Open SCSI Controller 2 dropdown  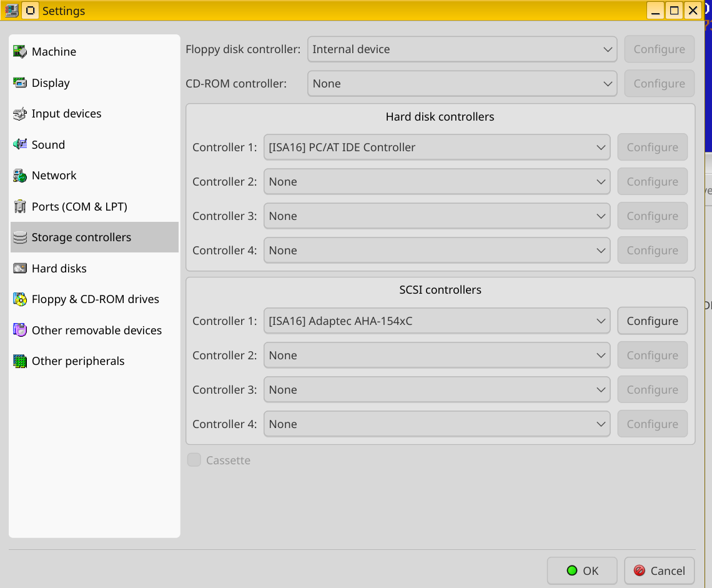tap(437, 356)
